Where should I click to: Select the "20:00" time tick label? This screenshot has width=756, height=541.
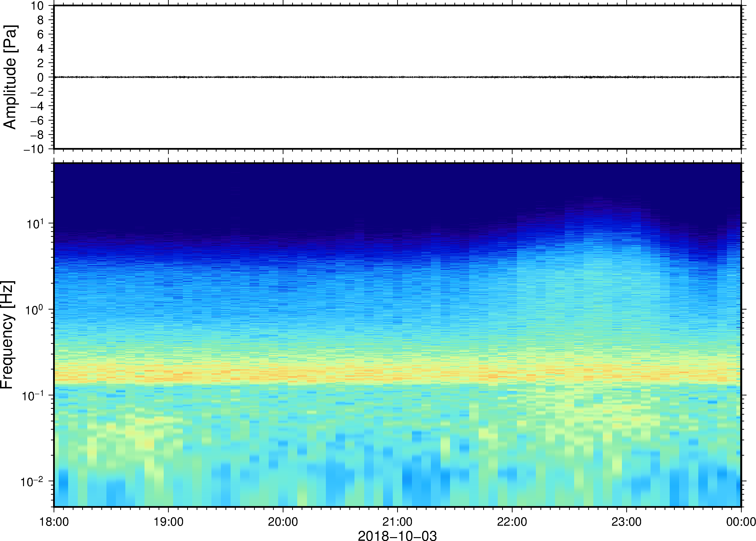(283, 522)
